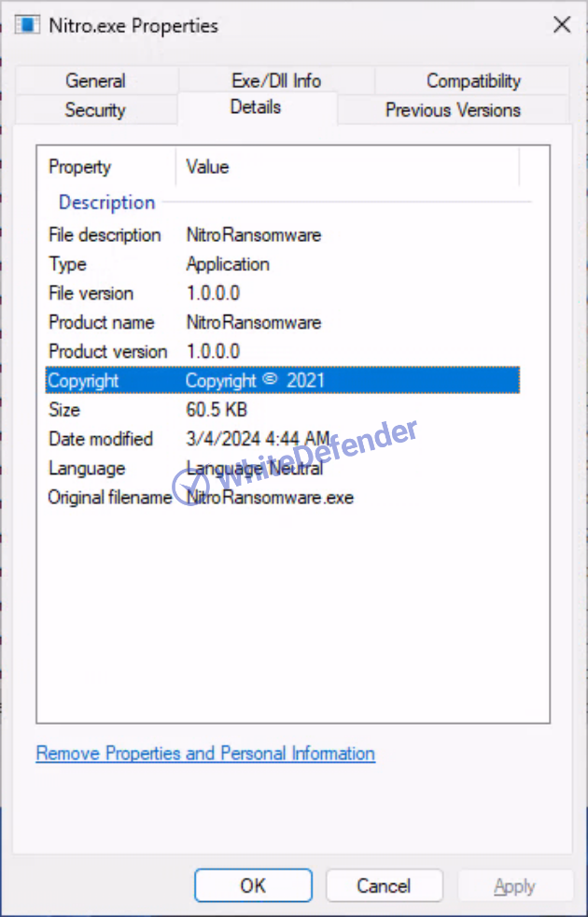
Task: Click the Apply button
Action: pos(515,886)
